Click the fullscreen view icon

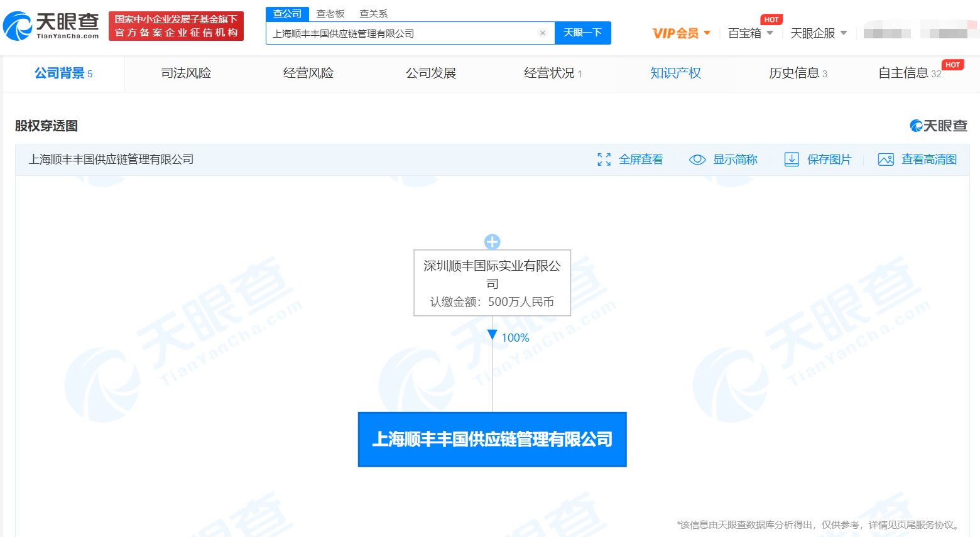point(604,160)
